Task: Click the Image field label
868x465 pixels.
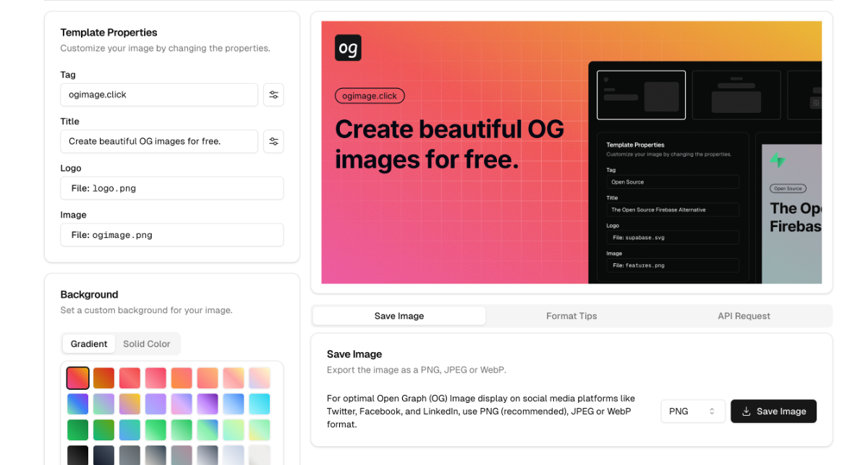Action: (73, 215)
